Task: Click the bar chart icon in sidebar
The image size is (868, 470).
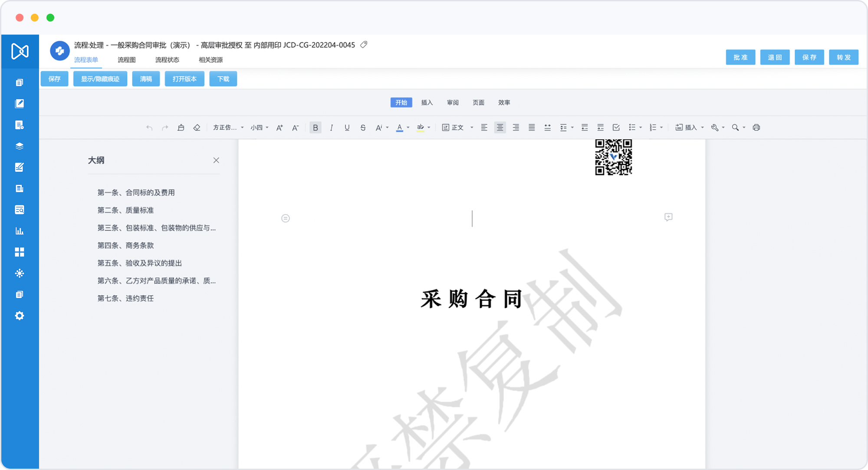Action: (x=20, y=231)
